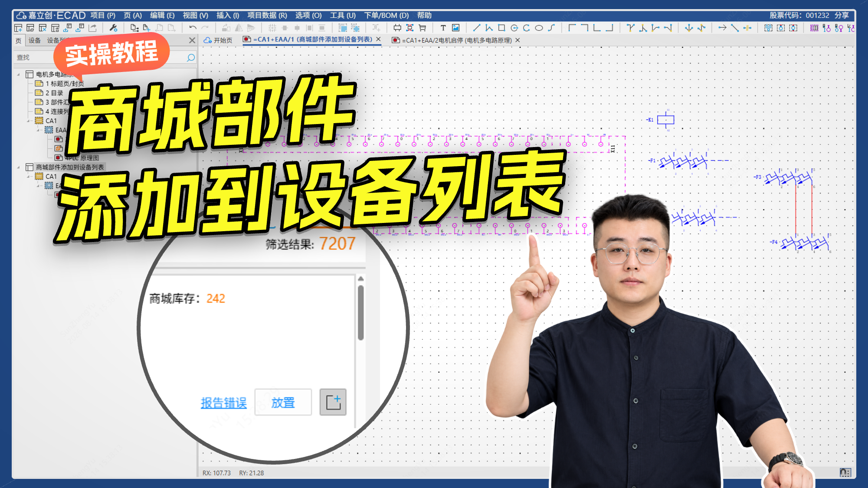Collapse the CA1 node under 电机多电路原理

pos(29,121)
